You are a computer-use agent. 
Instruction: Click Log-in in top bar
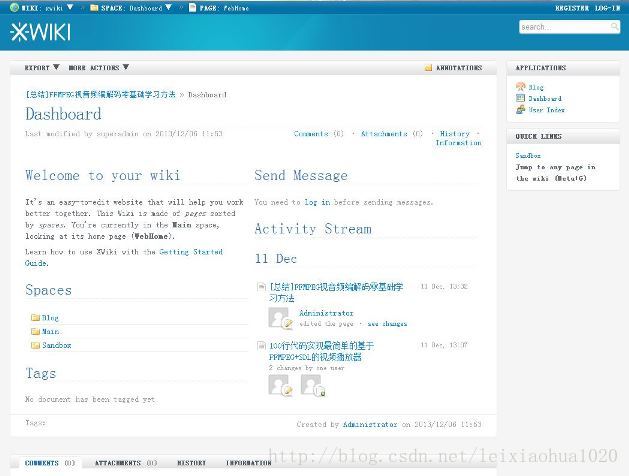tap(607, 8)
